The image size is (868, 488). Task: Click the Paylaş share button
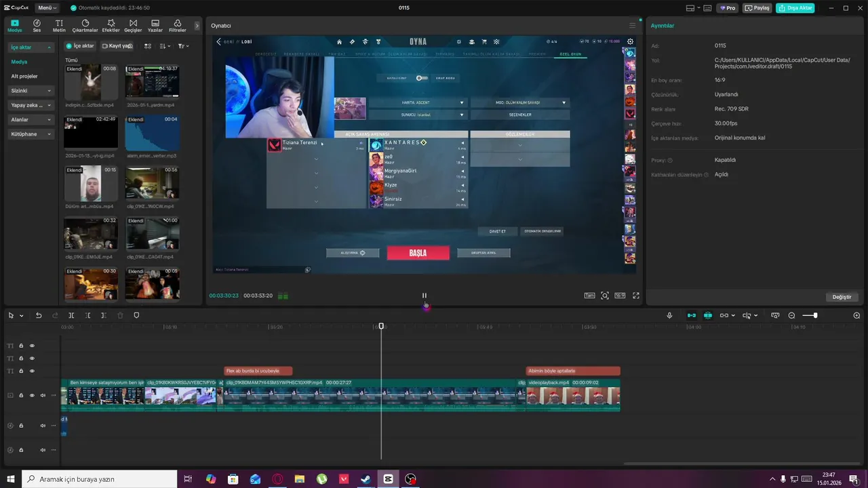pyautogui.click(x=758, y=8)
